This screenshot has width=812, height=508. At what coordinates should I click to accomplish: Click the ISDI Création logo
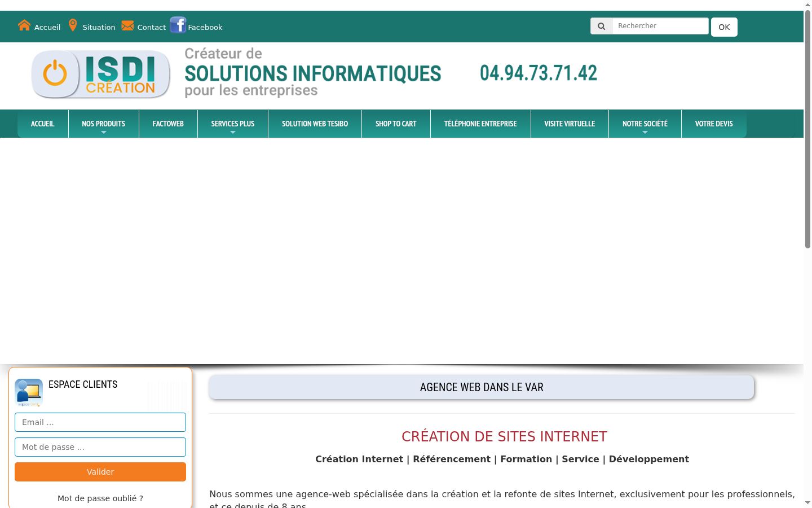(x=100, y=74)
